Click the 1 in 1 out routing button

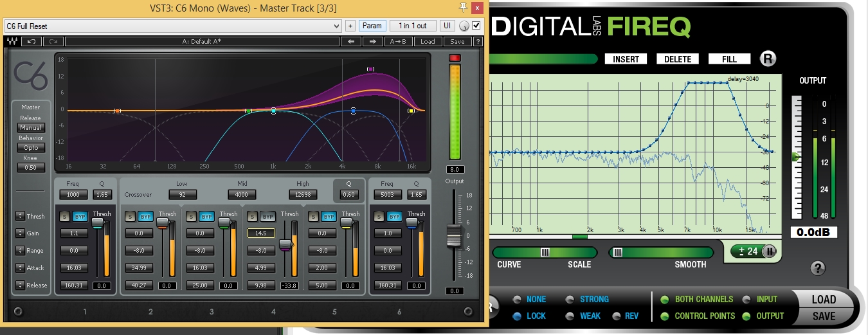tap(412, 26)
